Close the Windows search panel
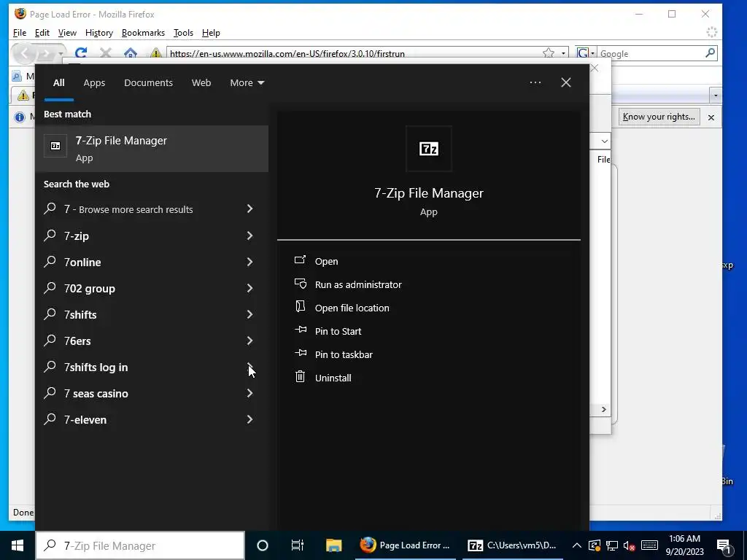747x560 pixels. [566, 82]
